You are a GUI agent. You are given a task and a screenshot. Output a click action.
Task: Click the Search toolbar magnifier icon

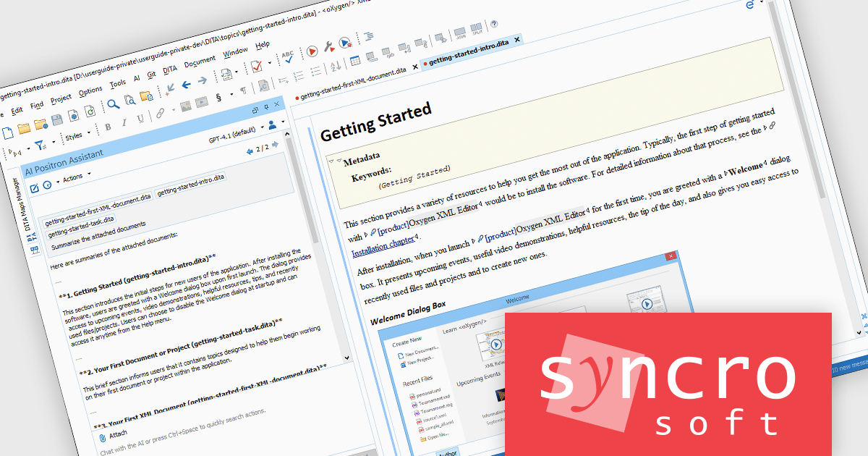point(112,103)
